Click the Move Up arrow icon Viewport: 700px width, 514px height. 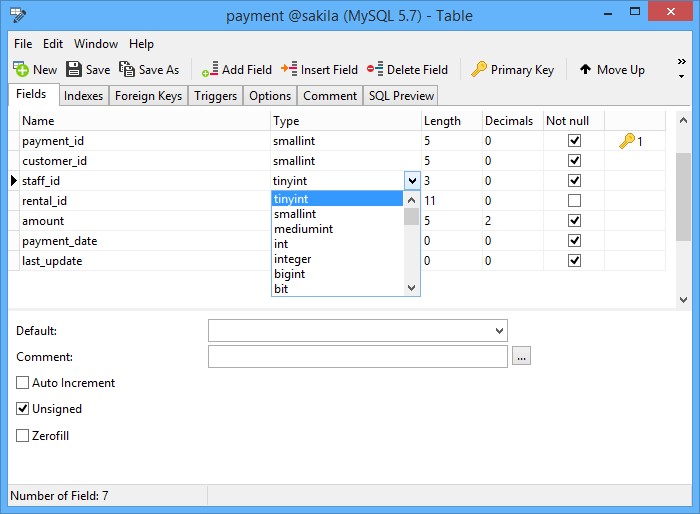[585, 69]
